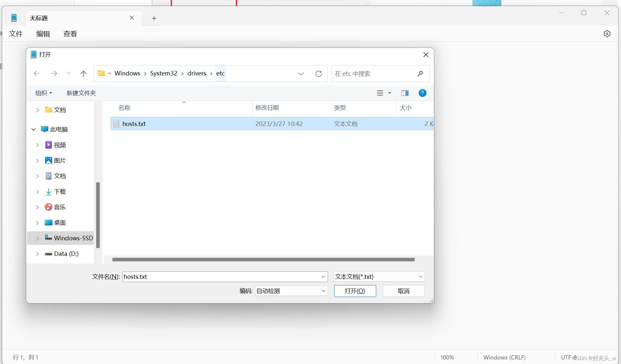Click the New Folder (新建文件夹) button
Viewport: 621px width, 364px height.
(x=81, y=93)
